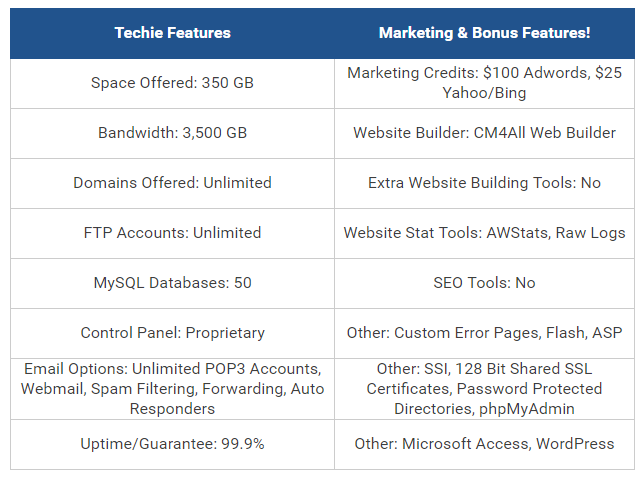Select the Microsoft Access, WordPress cell
The height and width of the screenshot is (480, 643).
[484, 444]
